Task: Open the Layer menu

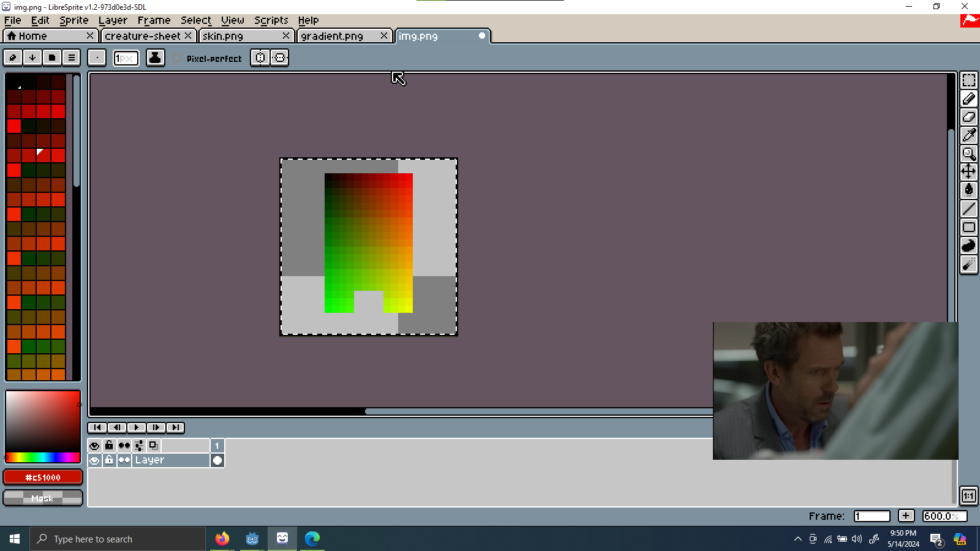Action: click(x=113, y=20)
